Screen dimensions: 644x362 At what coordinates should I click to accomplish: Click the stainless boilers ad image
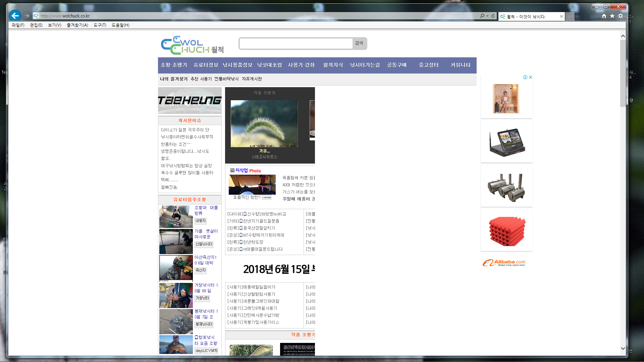tap(506, 187)
